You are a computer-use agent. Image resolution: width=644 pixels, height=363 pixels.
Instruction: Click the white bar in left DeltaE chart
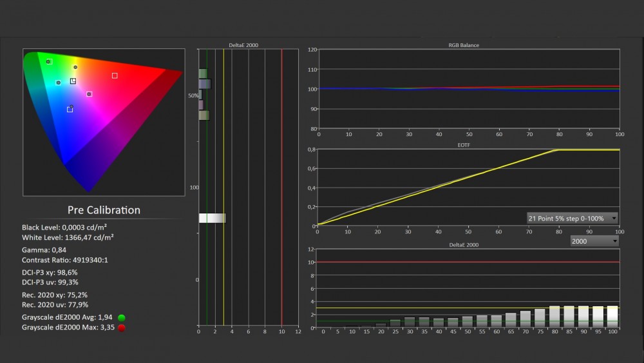pos(212,218)
